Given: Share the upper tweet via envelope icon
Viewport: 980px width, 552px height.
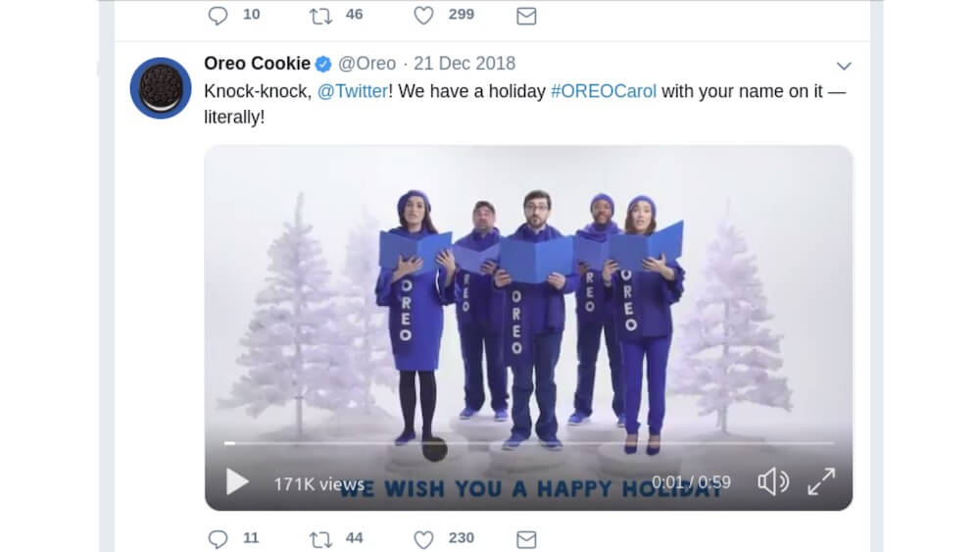Looking at the screenshot, I should (x=526, y=16).
